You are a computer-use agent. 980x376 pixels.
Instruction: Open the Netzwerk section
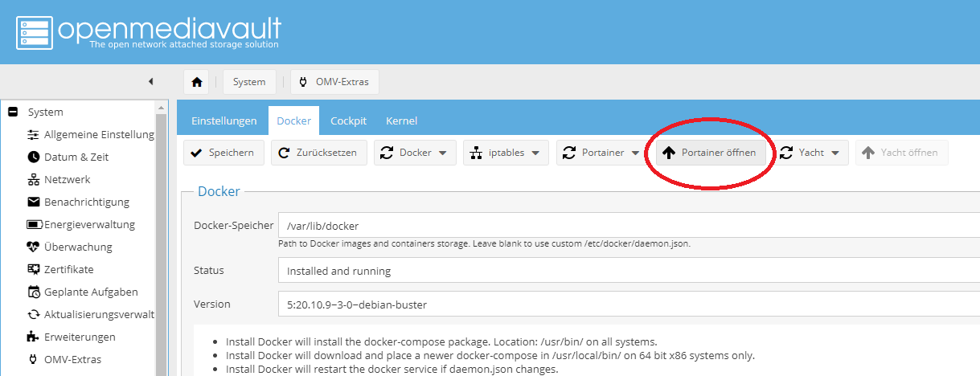[x=68, y=179]
